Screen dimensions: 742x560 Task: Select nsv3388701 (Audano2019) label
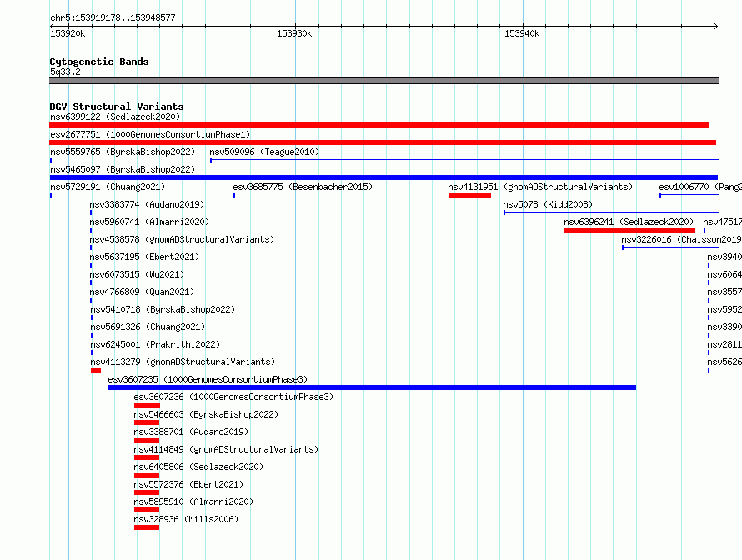(x=191, y=432)
